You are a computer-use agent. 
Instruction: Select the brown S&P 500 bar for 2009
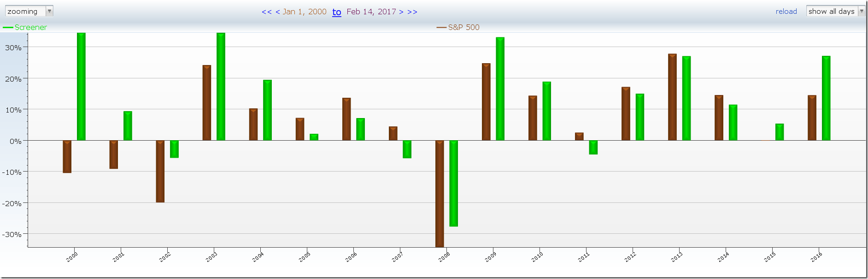point(487,102)
